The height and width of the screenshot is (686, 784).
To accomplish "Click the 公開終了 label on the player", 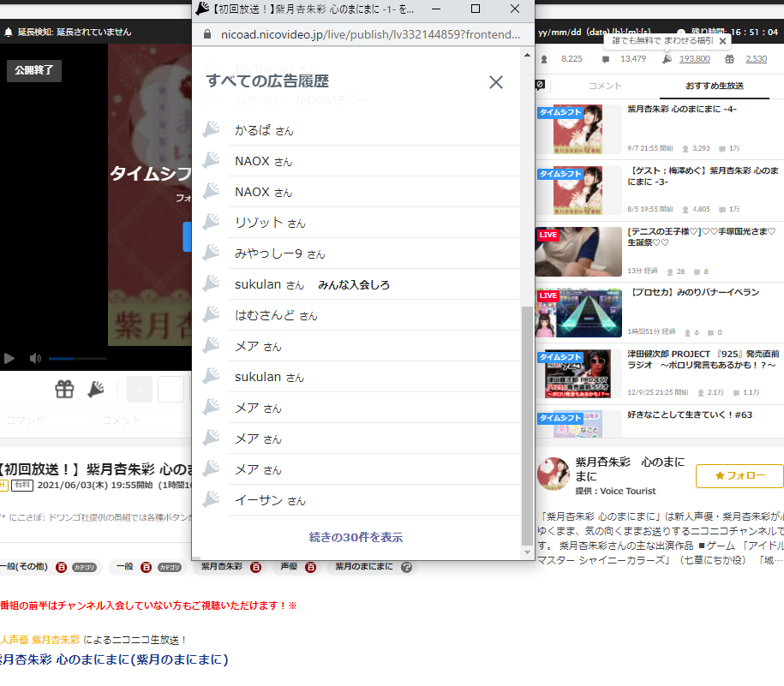I will [34, 70].
